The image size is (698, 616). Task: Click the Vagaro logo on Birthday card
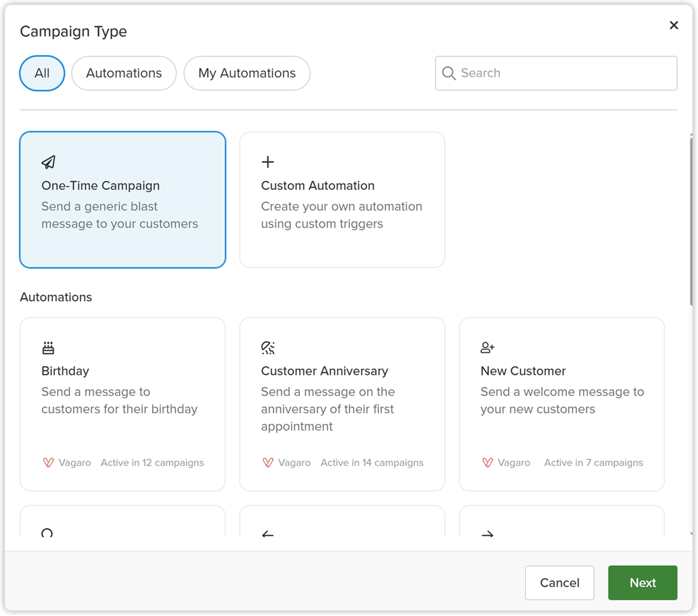[x=48, y=463]
